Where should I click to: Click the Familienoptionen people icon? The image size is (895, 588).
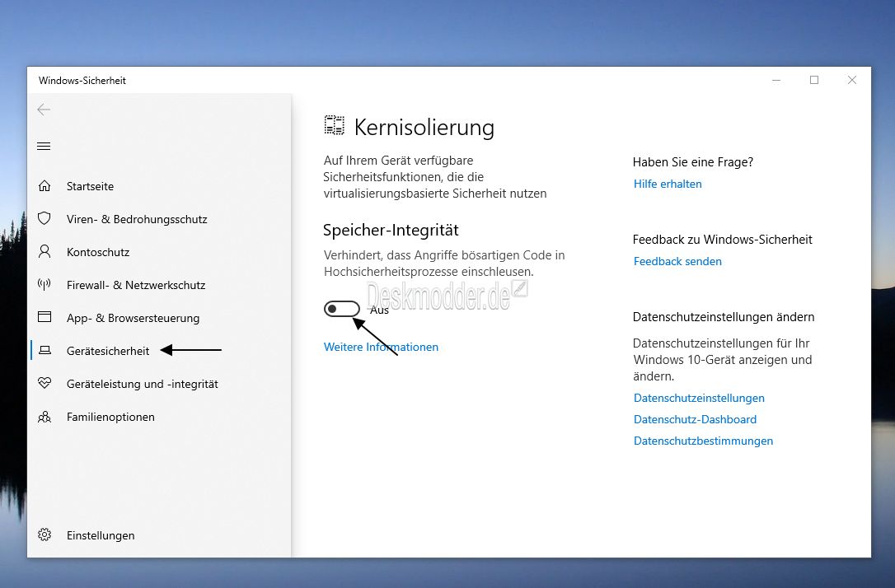45,417
